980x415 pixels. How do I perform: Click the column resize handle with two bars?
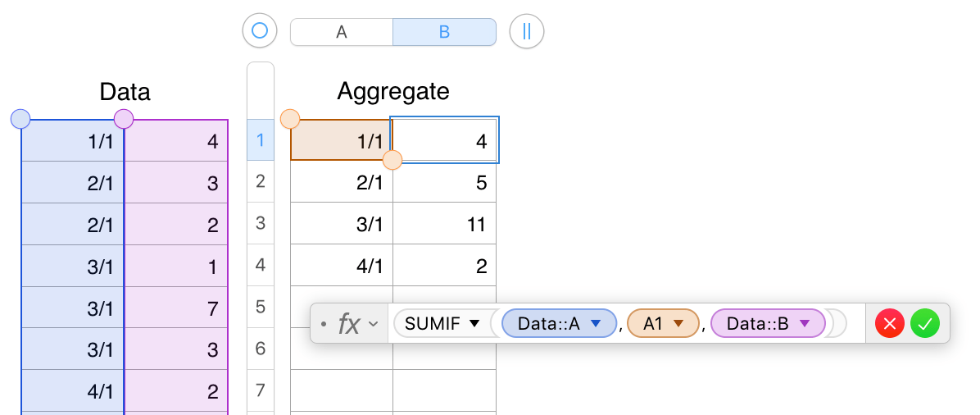tap(527, 31)
